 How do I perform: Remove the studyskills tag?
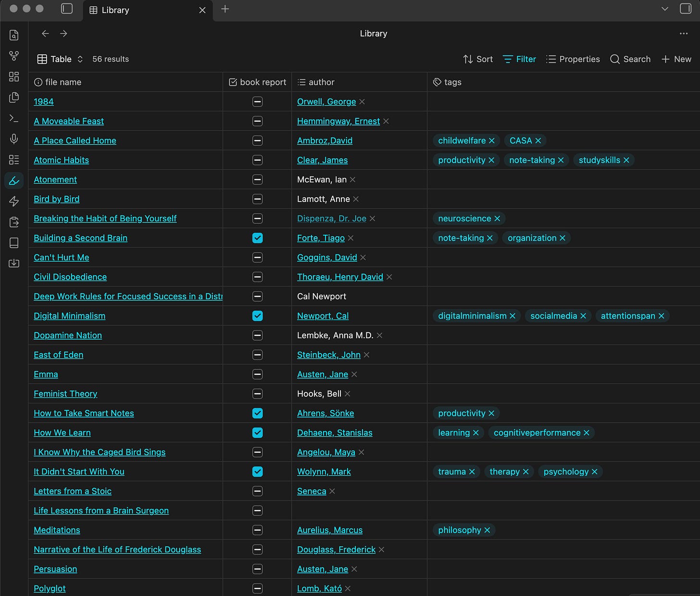[x=626, y=160]
